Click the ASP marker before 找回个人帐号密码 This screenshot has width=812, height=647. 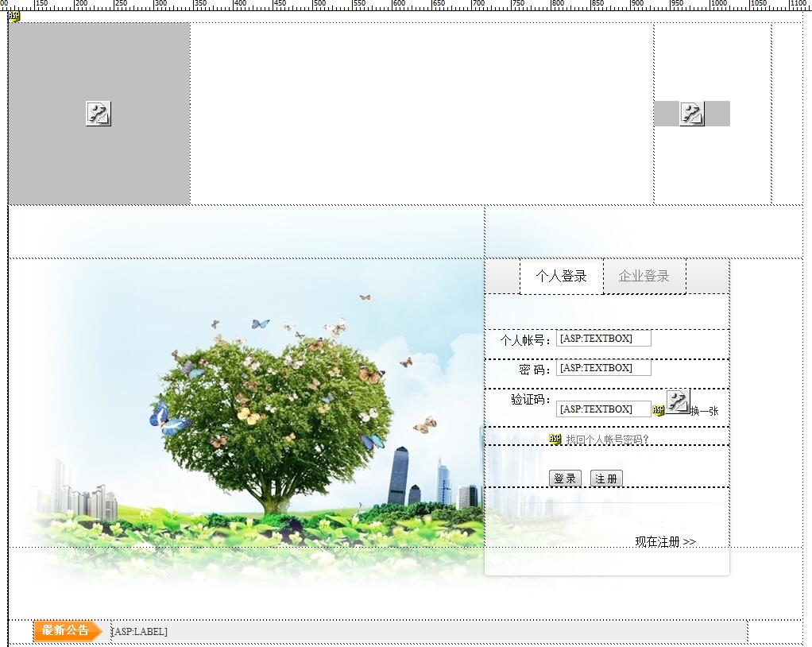[x=555, y=440]
